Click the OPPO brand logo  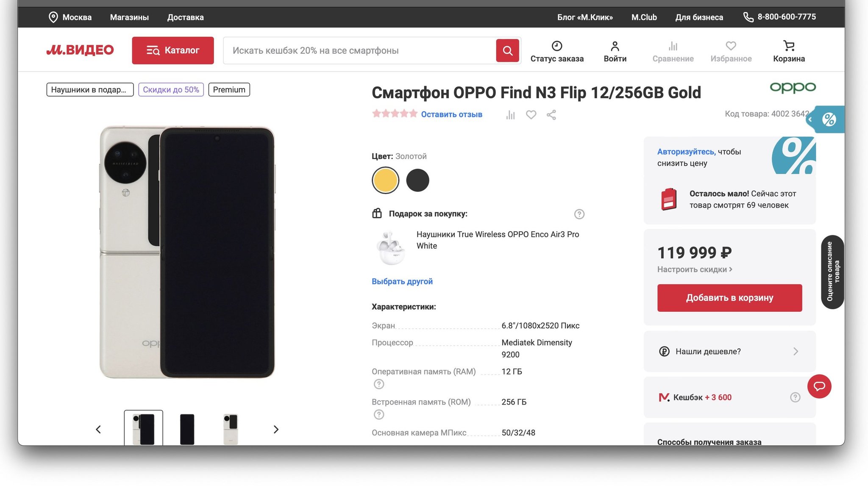tap(793, 87)
